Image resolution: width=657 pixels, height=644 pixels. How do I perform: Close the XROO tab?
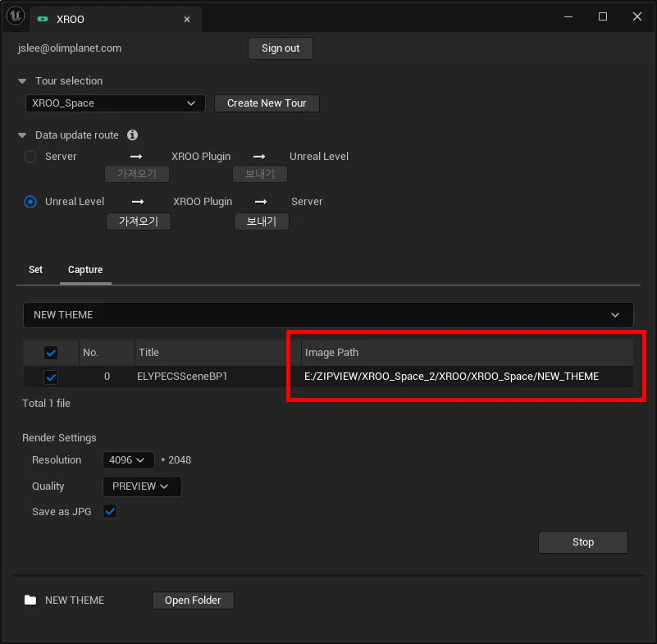pos(187,19)
